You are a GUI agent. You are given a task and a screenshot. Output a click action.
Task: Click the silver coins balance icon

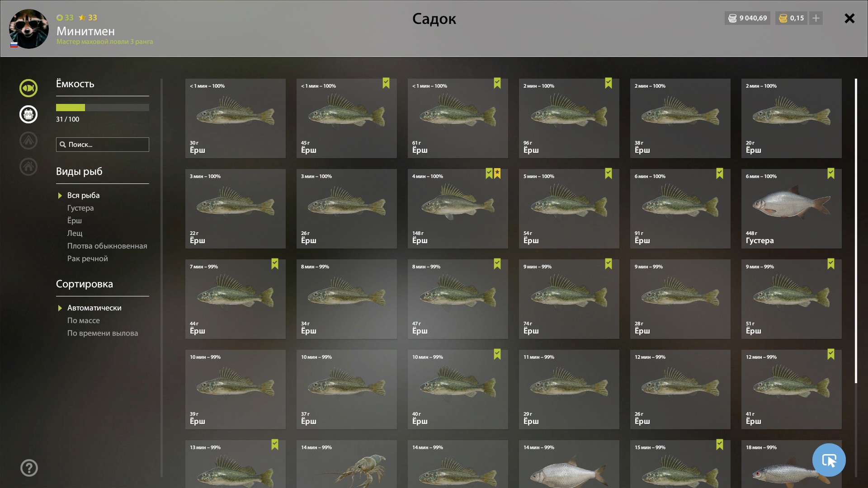732,19
